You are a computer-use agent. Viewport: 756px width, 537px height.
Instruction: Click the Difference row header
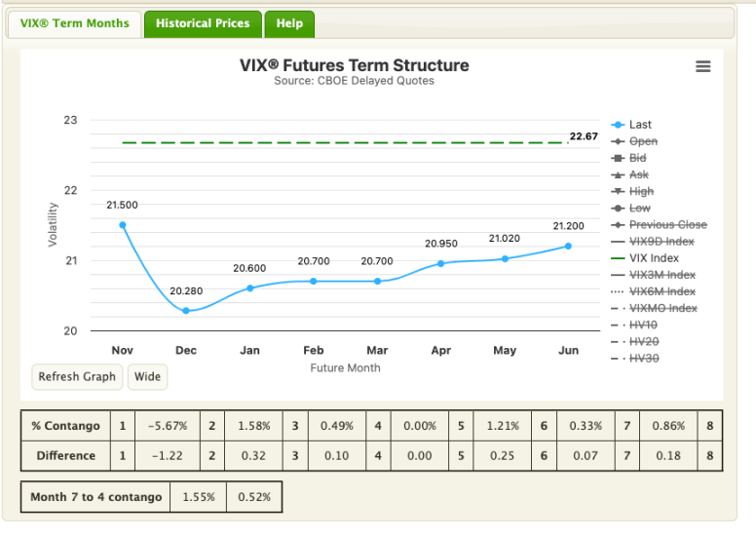(66, 456)
